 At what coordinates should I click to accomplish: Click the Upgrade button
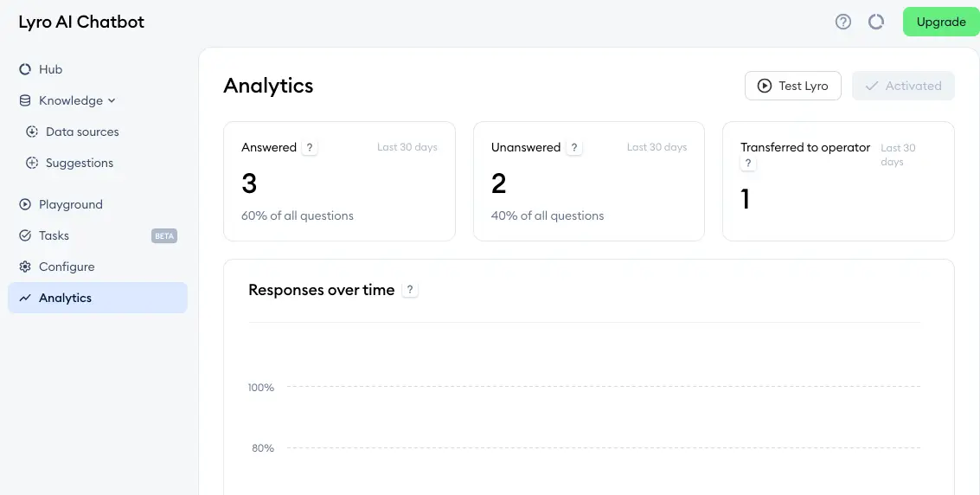(941, 22)
